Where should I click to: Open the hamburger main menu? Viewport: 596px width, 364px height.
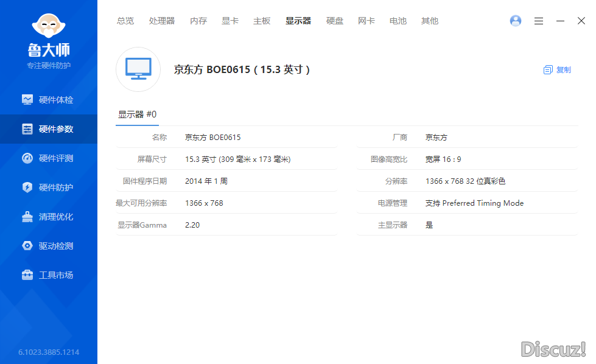coord(539,21)
